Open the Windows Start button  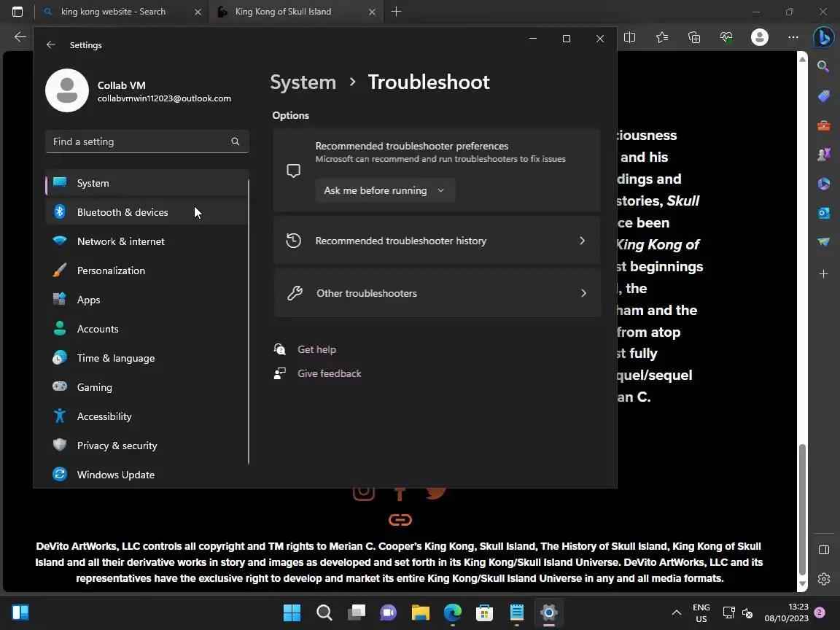tap(292, 612)
